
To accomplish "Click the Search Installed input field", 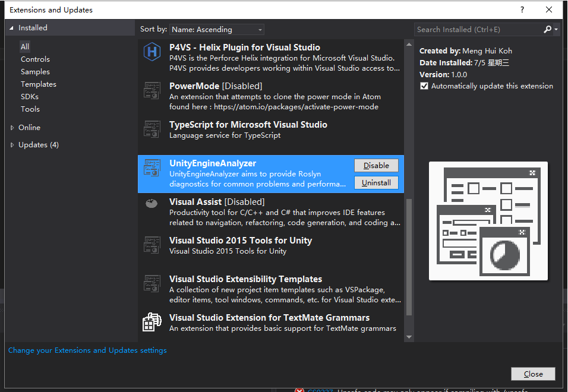I will 478,29.
